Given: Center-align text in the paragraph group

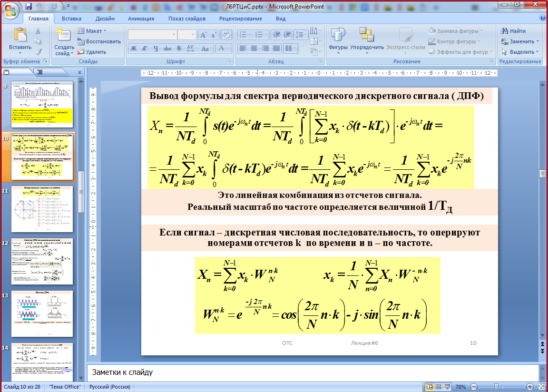Looking at the screenshot, I should tap(254, 49).
